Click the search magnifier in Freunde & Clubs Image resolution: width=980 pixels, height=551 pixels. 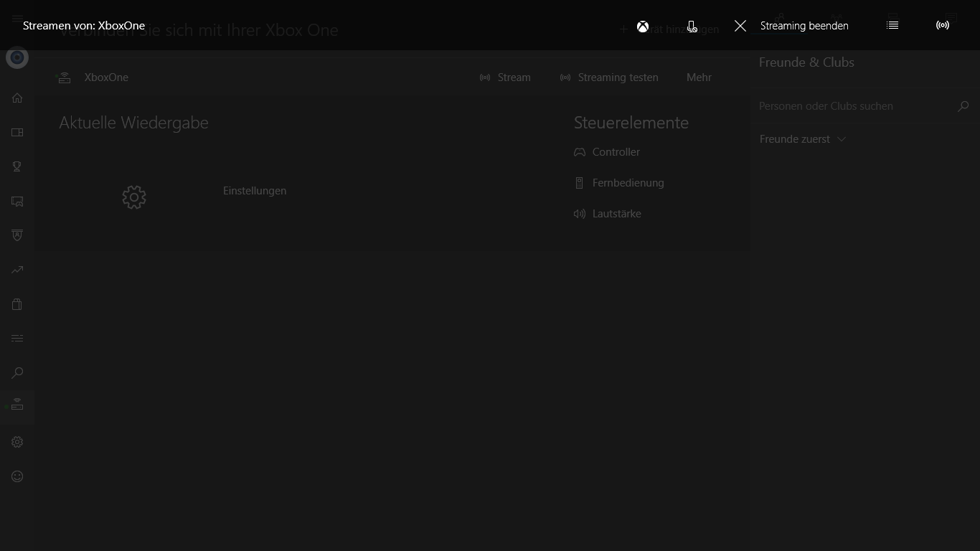pos(963,106)
